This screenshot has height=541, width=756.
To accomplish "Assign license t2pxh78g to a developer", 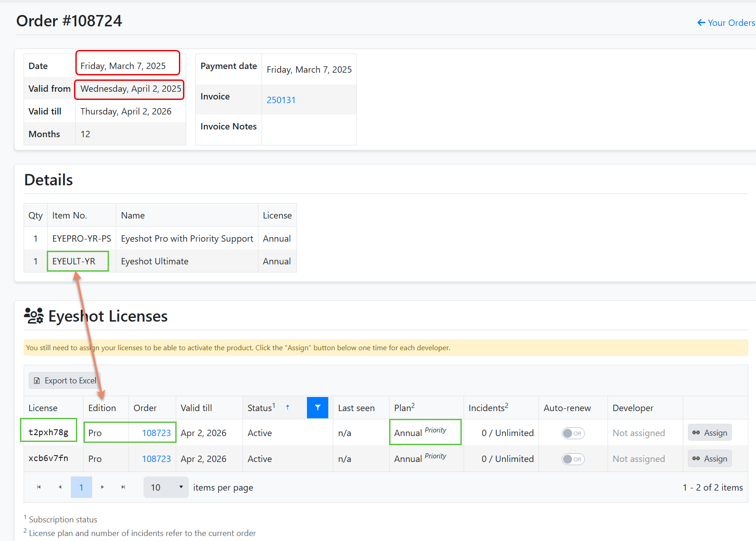I will tap(710, 433).
